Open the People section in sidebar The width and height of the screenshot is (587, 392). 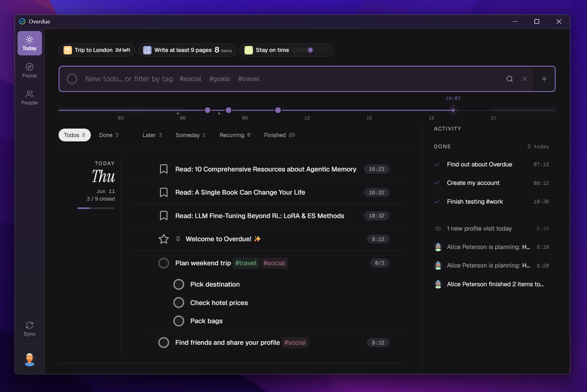coord(29,98)
